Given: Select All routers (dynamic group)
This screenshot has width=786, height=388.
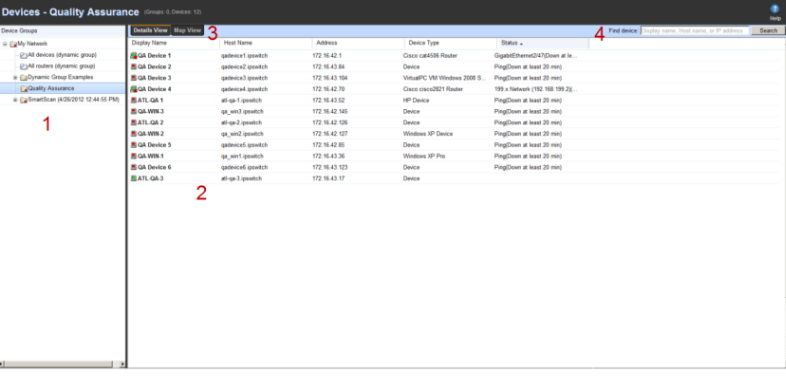Looking at the screenshot, I should (x=62, y=66).
